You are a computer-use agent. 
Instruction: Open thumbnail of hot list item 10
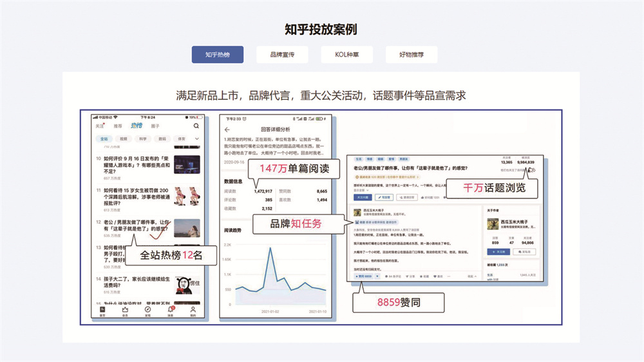(x=187, y=164)
